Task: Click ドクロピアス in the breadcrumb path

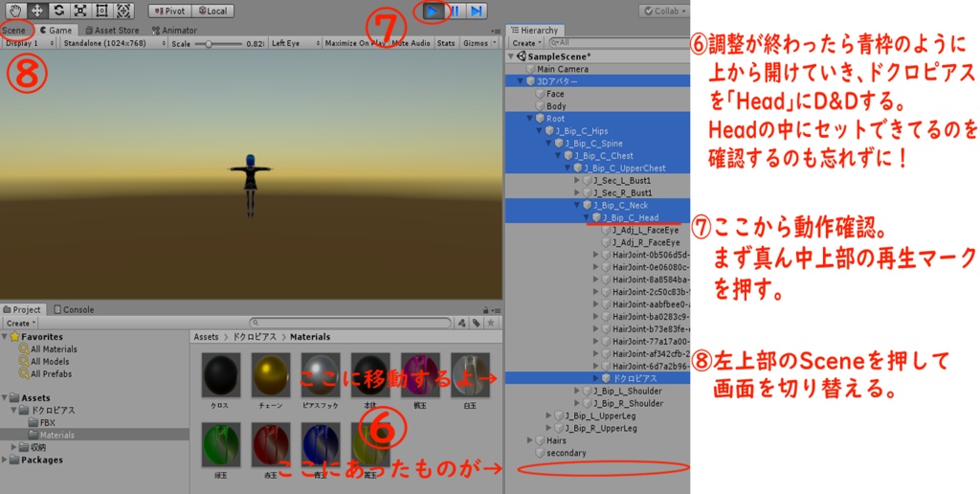Action: 255,337
